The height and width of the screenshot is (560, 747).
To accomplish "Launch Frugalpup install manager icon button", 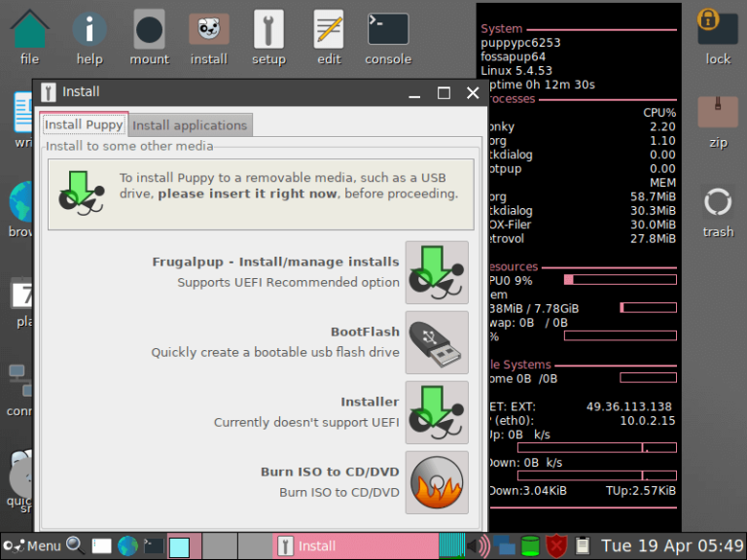I will 436,272.
